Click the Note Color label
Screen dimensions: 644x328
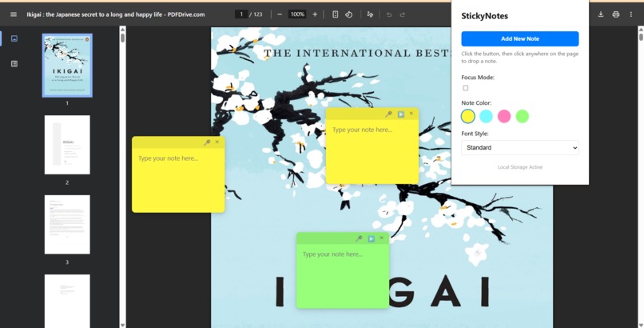pyautogui.click(x=476, y=102)
